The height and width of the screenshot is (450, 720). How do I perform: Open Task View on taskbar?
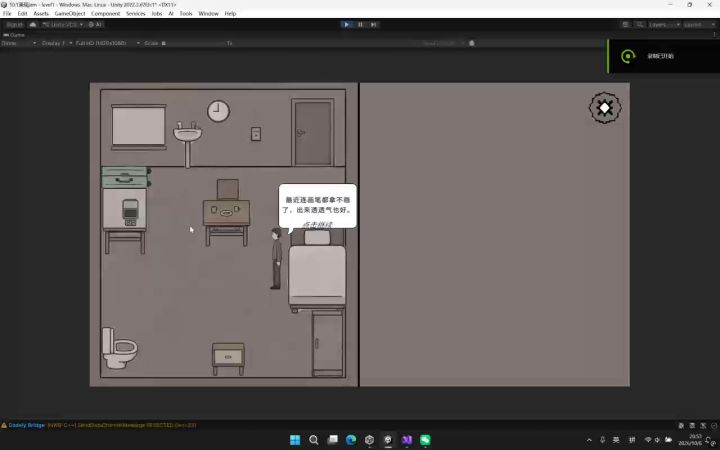pyautogui.click(x=332, y=440)
